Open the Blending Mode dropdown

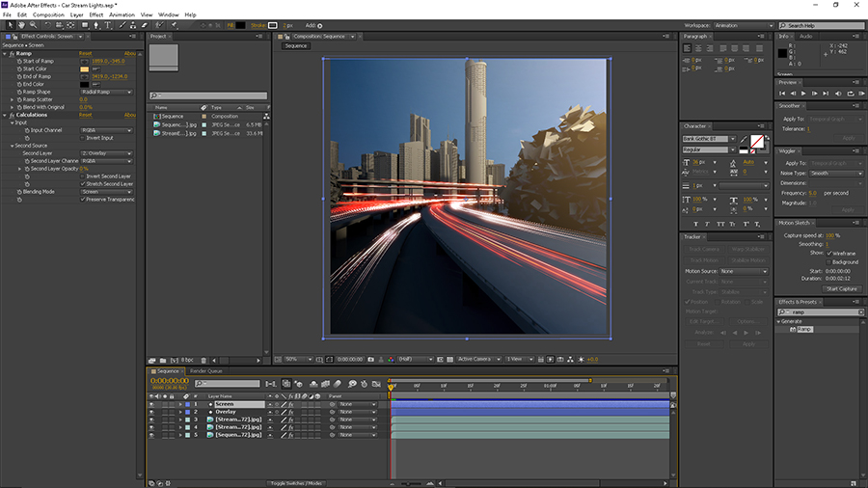[x=106, y=191]
